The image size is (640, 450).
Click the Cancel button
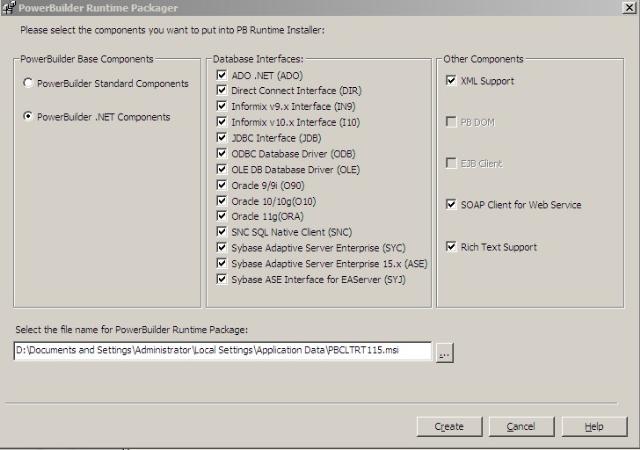click(521, 427)
